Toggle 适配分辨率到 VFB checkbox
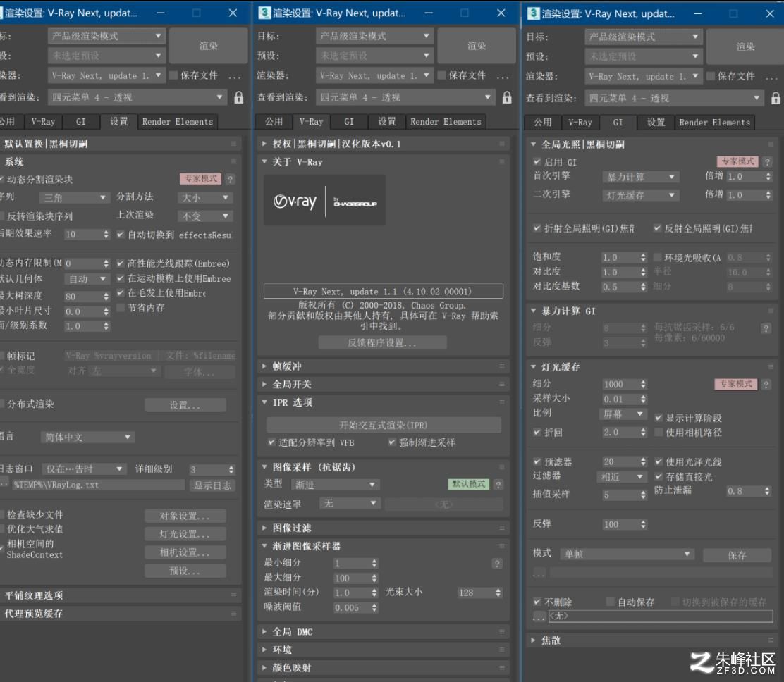 point(271,442)
